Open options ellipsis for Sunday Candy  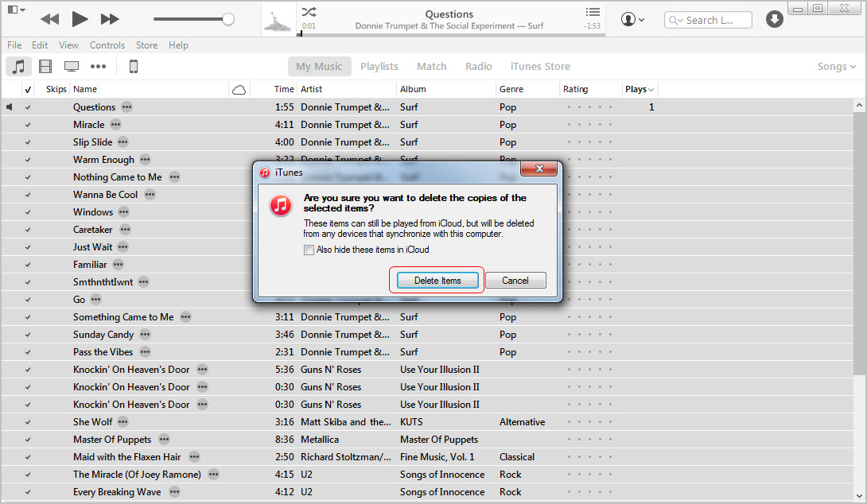coord(145,335)
